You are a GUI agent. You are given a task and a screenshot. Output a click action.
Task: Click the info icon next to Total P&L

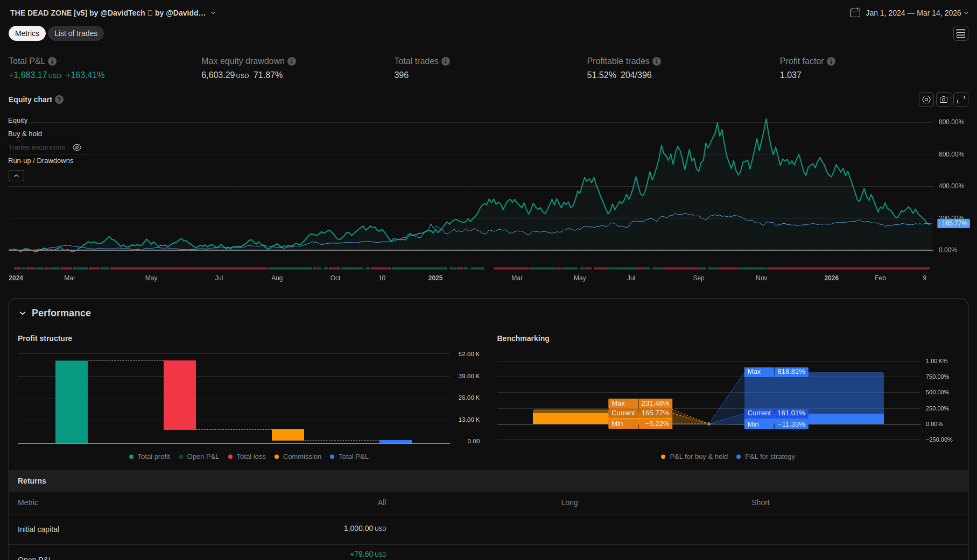click(x=52, y=61)
